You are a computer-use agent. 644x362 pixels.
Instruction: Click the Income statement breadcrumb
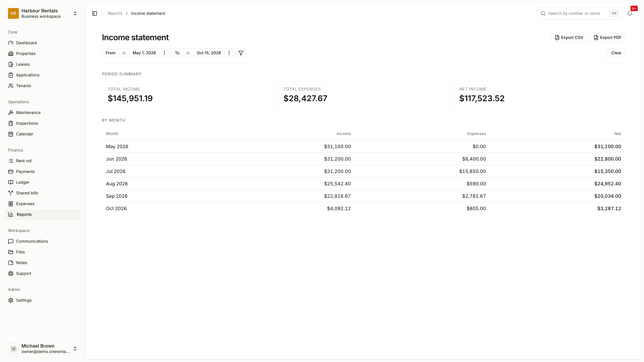coord(148,13)
